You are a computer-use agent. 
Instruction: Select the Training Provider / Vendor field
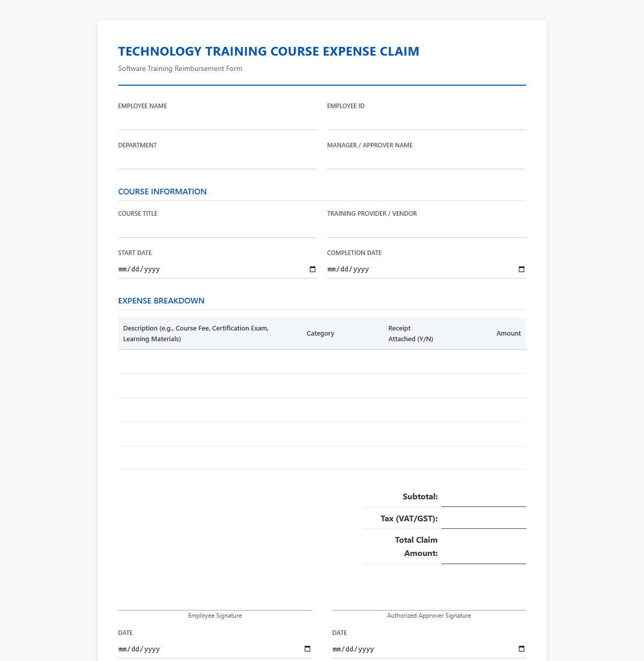pos(427,228)
